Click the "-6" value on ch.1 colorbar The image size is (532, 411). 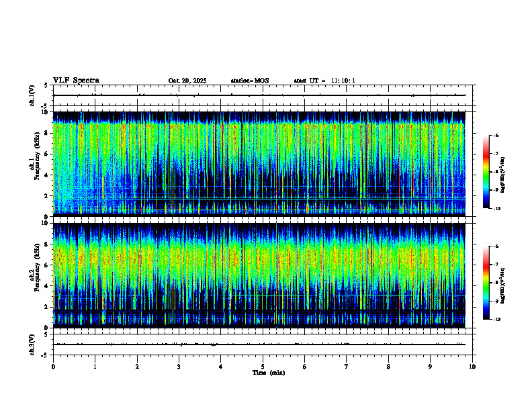click(496, 135)
